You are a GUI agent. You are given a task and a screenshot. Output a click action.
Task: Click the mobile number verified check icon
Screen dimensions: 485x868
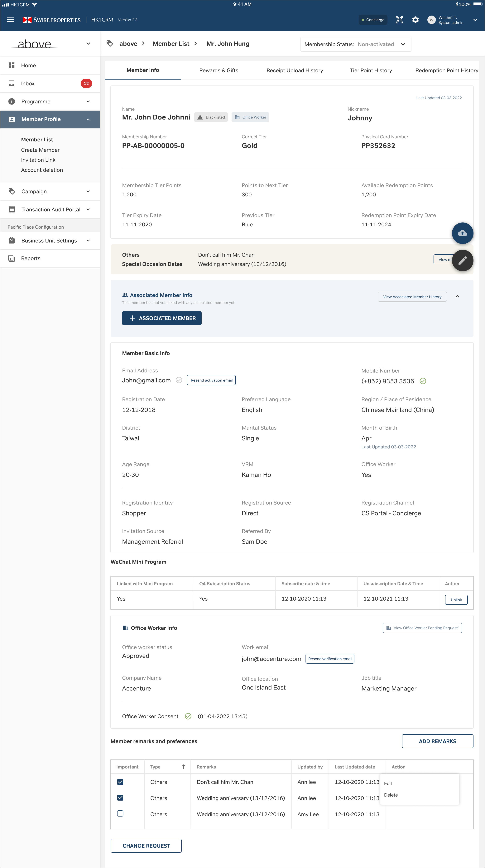tap(423, 381)
